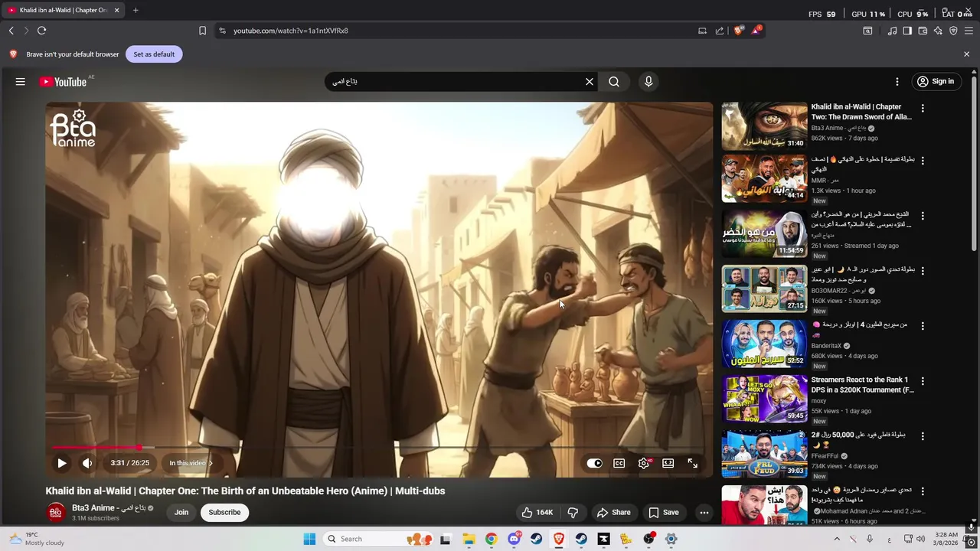Dislike the video

tap(573, 513)
